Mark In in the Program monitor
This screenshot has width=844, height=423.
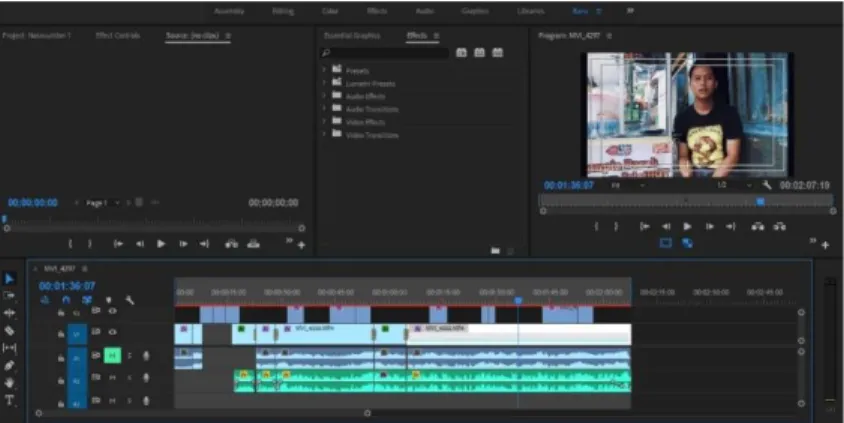coord(596,227)
